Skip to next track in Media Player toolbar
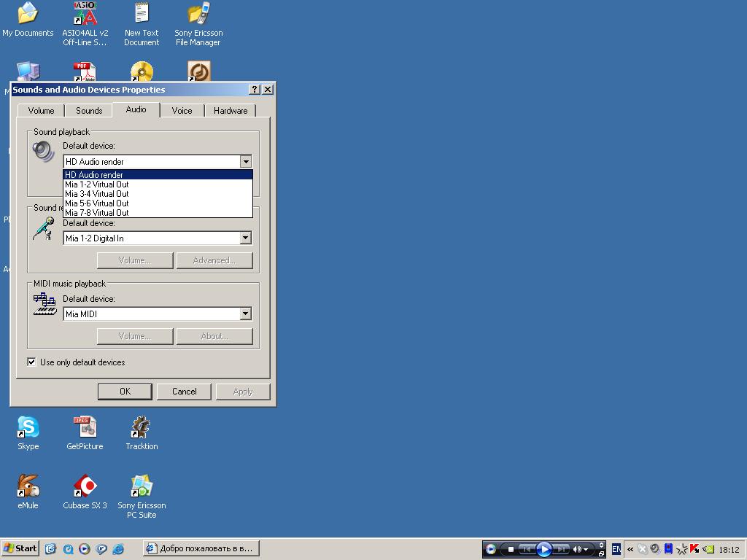 tap(561, 549)
